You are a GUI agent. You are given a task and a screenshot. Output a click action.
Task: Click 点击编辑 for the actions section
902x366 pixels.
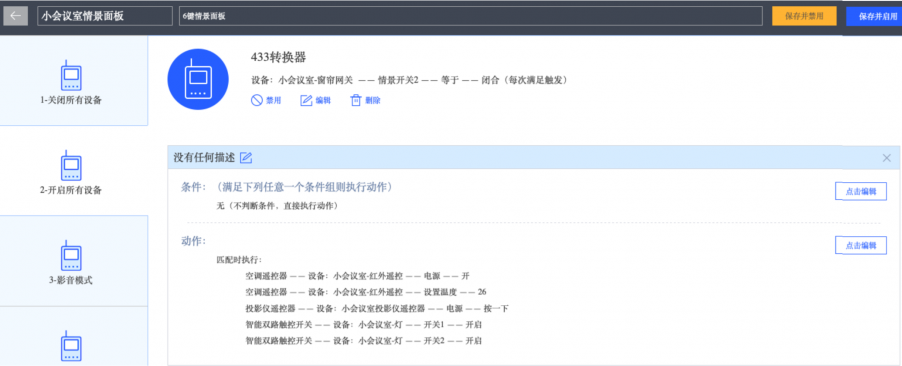pyautogui.click(x=861, y=245)
